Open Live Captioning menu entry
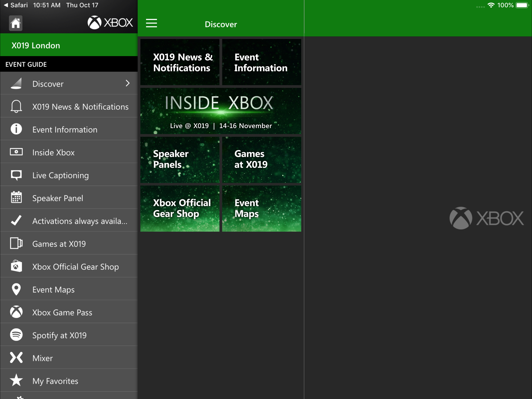 point(69,175)
